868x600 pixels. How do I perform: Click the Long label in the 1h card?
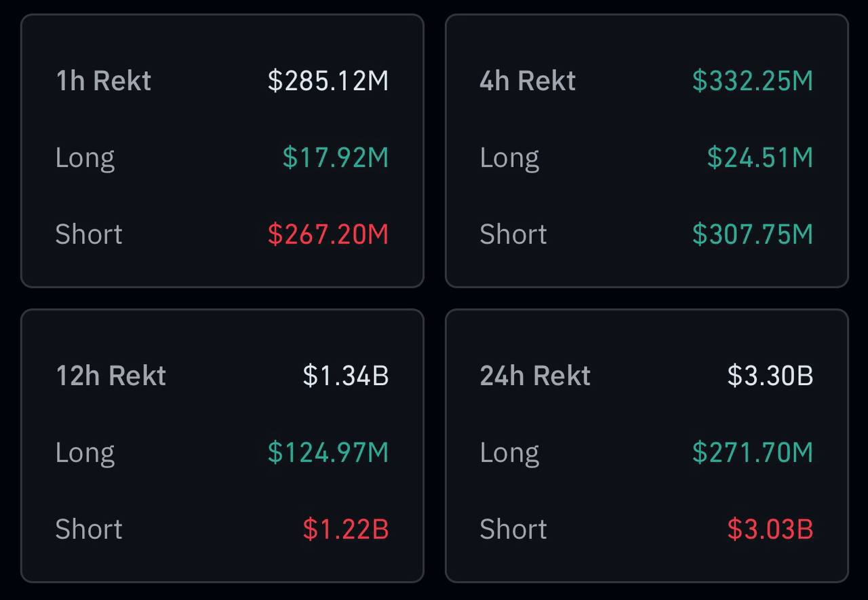[85, 159]
